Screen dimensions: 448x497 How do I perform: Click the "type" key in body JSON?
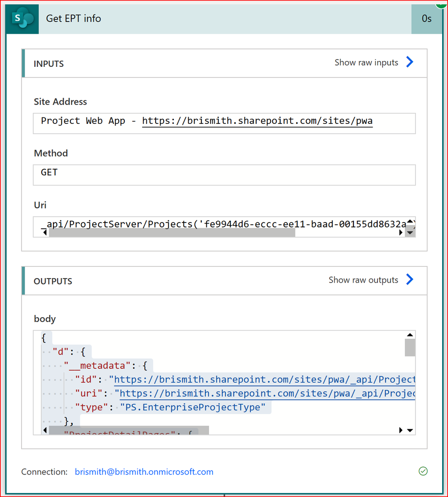click(x=92, y=407)
